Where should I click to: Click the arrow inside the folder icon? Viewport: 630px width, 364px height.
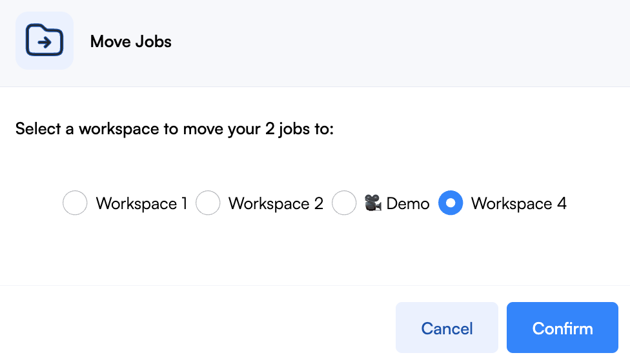point(45,42)
